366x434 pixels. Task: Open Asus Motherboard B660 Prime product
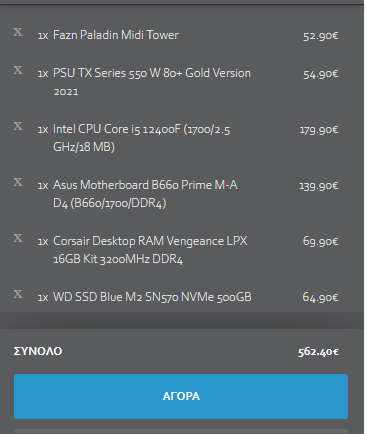[145, 194]
